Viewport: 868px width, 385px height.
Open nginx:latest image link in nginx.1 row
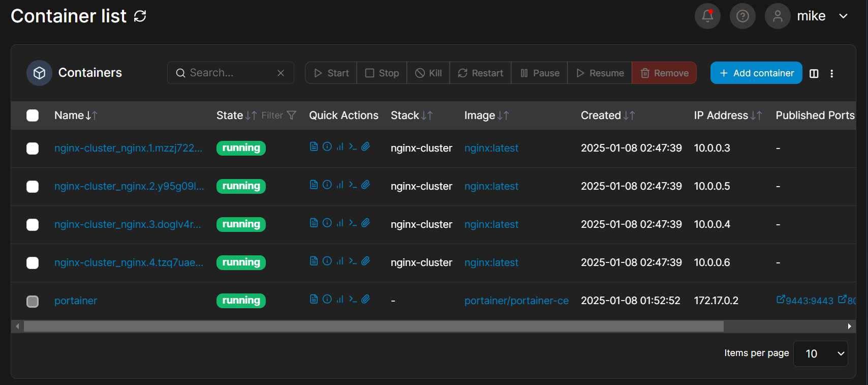point(491,148)
